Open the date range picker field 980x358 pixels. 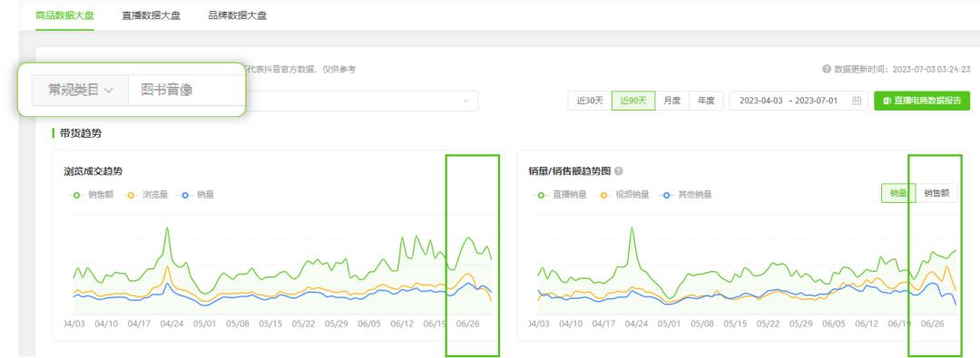[x=799, y=101]
